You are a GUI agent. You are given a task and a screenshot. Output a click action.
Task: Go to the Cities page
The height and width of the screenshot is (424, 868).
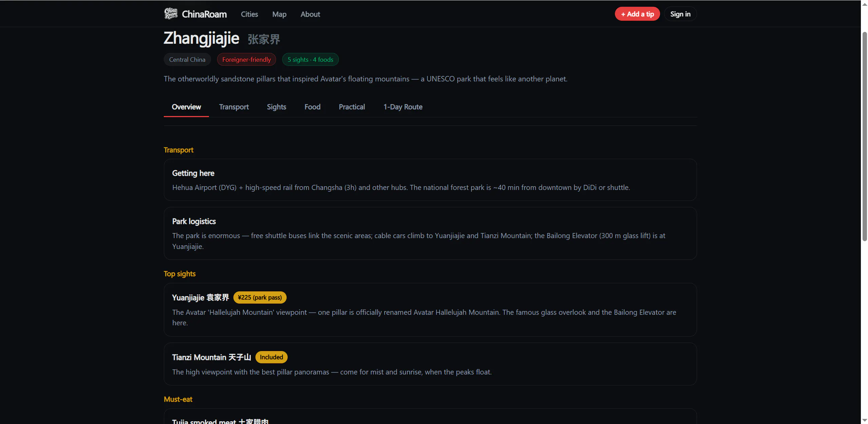coord(249,14)
